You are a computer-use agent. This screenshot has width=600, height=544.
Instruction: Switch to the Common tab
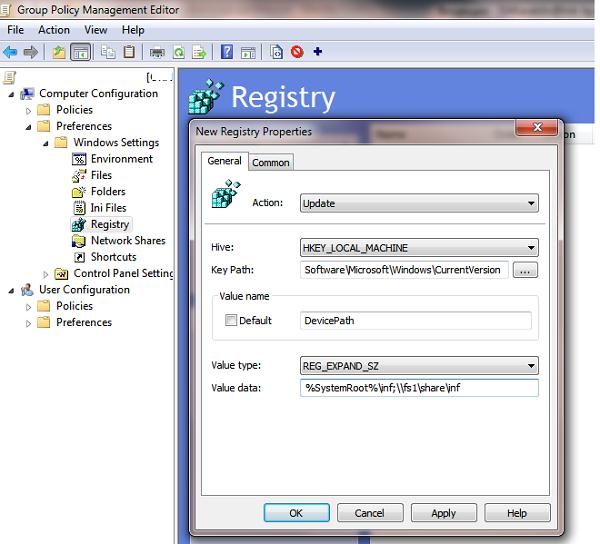pos(271,162)
